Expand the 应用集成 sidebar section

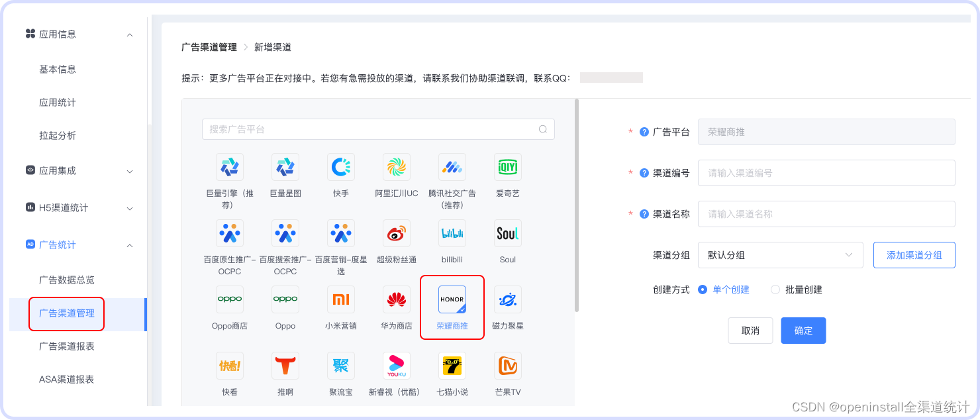[x=130, y=171]
